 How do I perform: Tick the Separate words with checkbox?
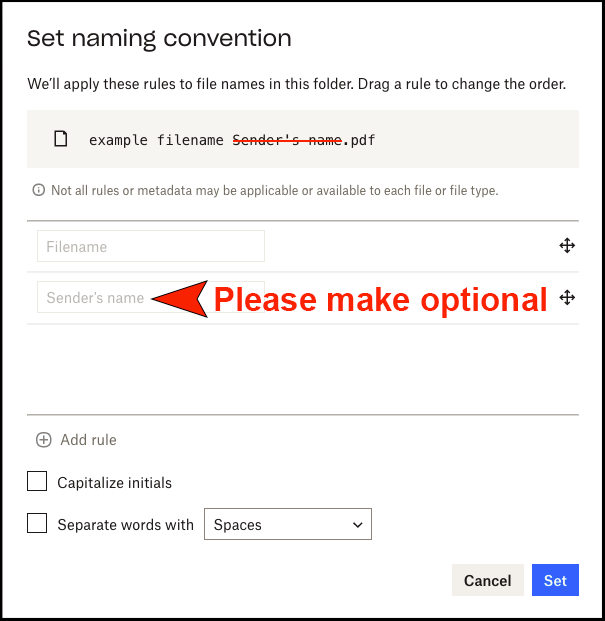pyautogui.click(x=37, y=523)
